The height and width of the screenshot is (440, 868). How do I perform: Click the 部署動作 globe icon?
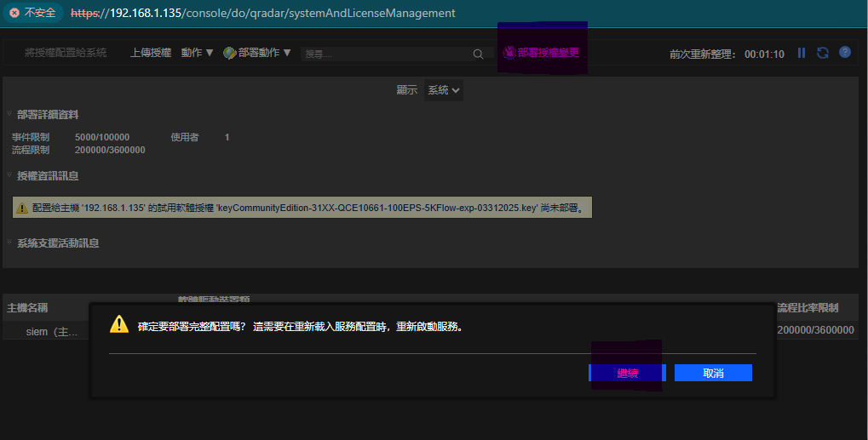pyautogui.click(x=229, y=53)
